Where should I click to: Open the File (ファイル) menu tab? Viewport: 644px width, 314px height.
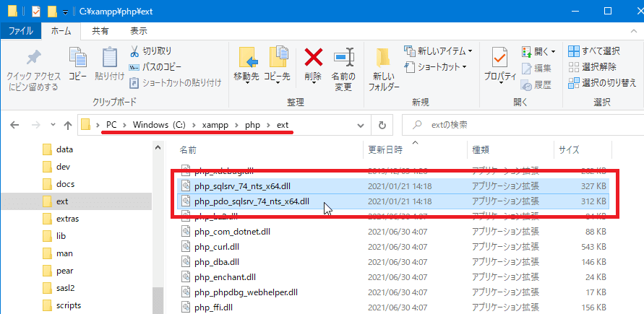(x=20, y=31)
